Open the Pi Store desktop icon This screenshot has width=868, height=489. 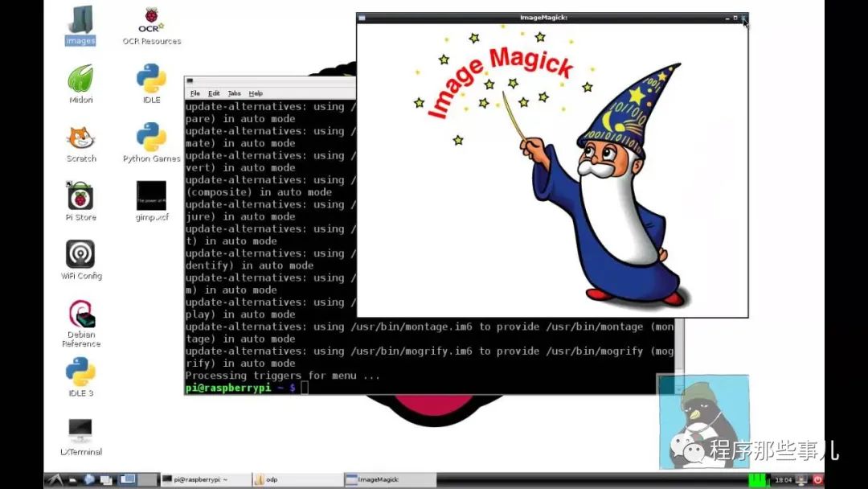click(81, 202)
